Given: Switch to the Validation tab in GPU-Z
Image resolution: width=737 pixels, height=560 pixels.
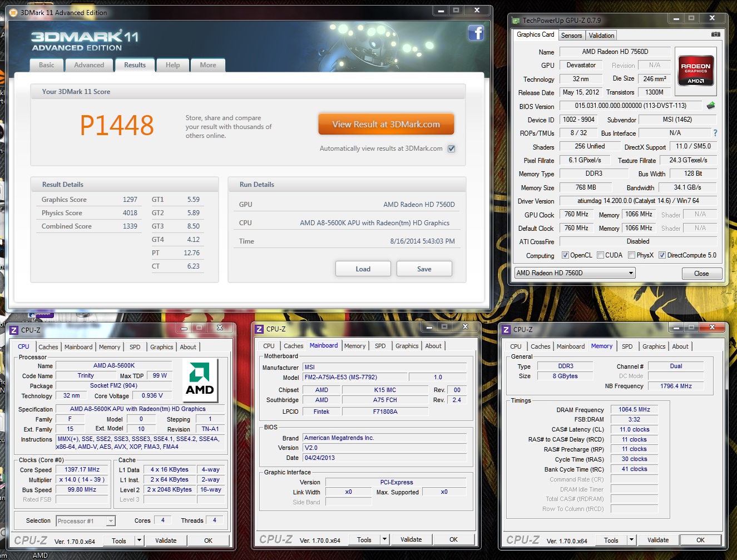Looking at the screenshot, I should pos(601,36).
